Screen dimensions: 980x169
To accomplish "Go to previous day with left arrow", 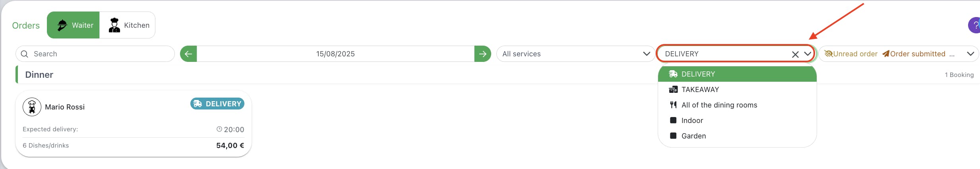I will 188,54.
